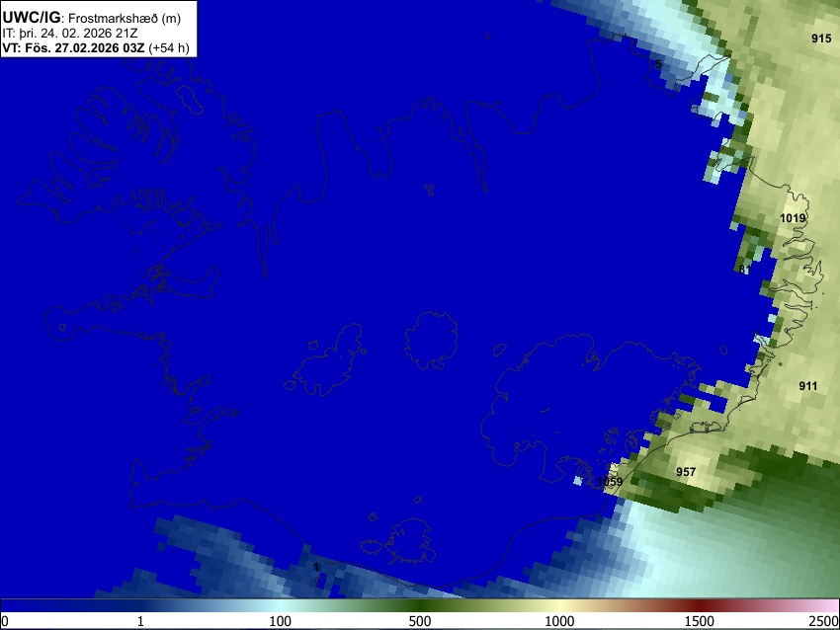Click the color scale label 0
The image size is (840, 630).
[5, 621]
